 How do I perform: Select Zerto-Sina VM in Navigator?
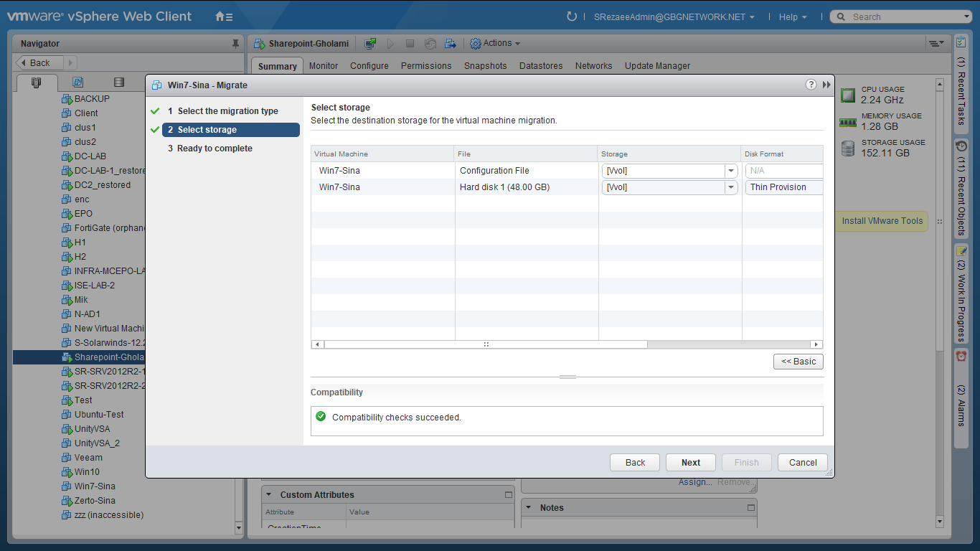pyautogui.click(x=95, y=501)
